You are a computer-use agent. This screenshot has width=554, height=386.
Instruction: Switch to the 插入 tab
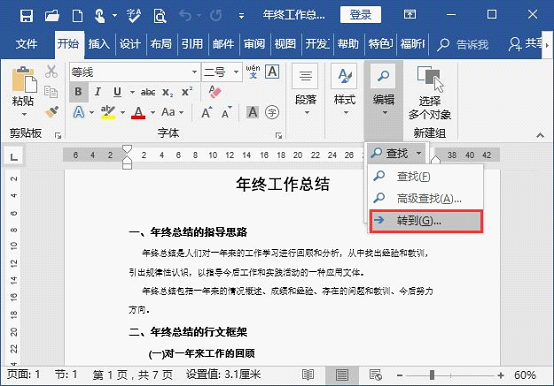[99, 44]
